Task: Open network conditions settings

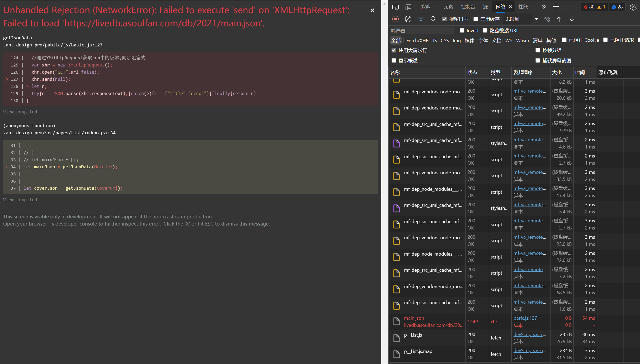Action: click(x=547, y=19)
